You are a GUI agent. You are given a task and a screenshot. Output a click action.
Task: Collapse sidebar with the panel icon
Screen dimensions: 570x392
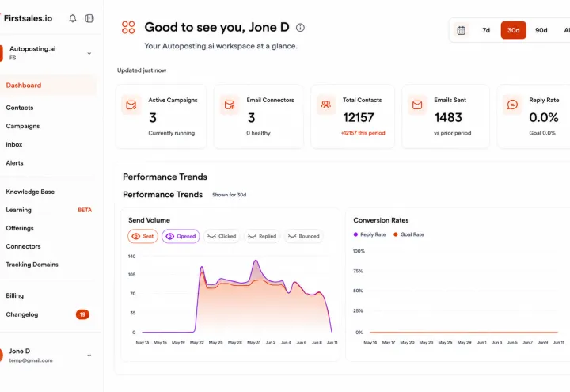point(89,18)
